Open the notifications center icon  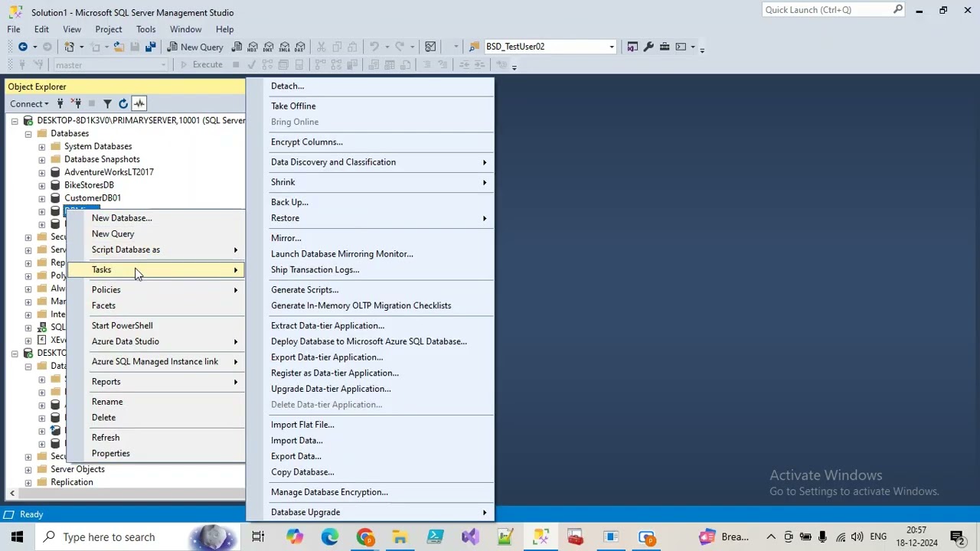(956, 536)
